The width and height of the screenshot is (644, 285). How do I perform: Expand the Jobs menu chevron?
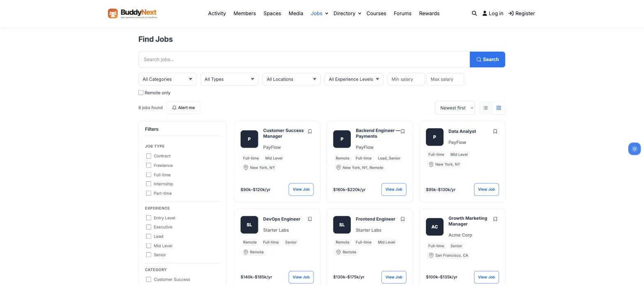pyautogui.click(x=327, y=14)
